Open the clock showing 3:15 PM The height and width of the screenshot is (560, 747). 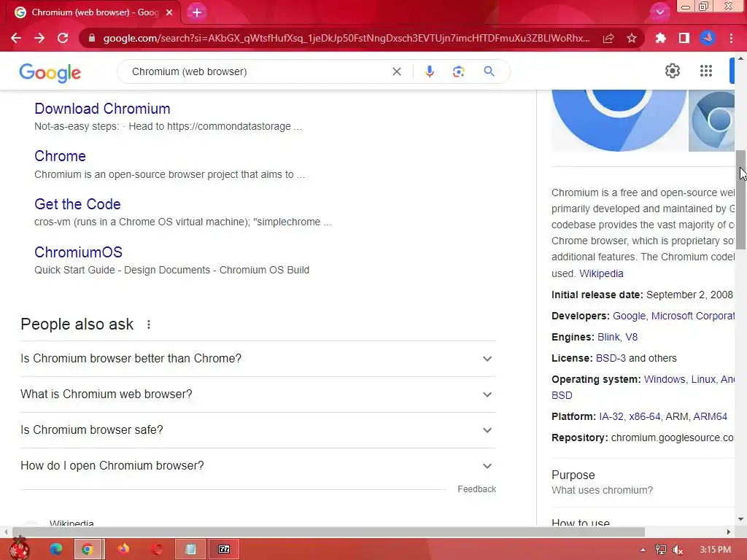[x=715, y=550]
